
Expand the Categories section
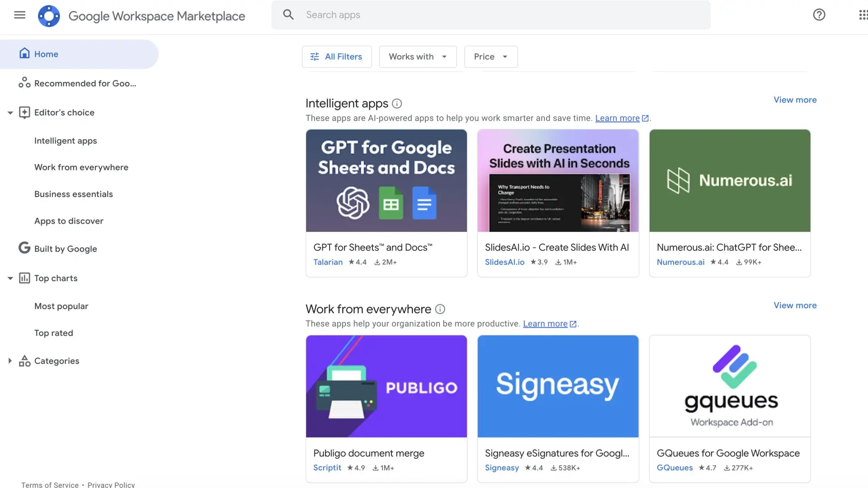point(10,361)
